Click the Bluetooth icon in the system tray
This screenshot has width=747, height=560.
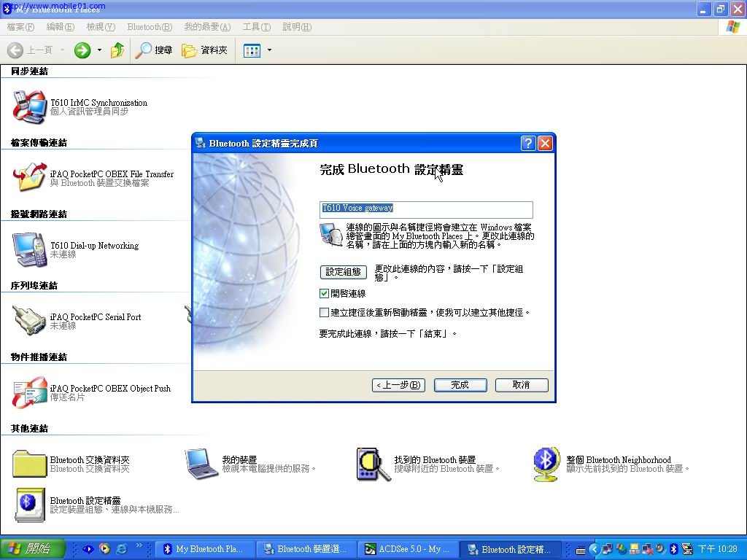pyautogui.click(x=673, y=549)
